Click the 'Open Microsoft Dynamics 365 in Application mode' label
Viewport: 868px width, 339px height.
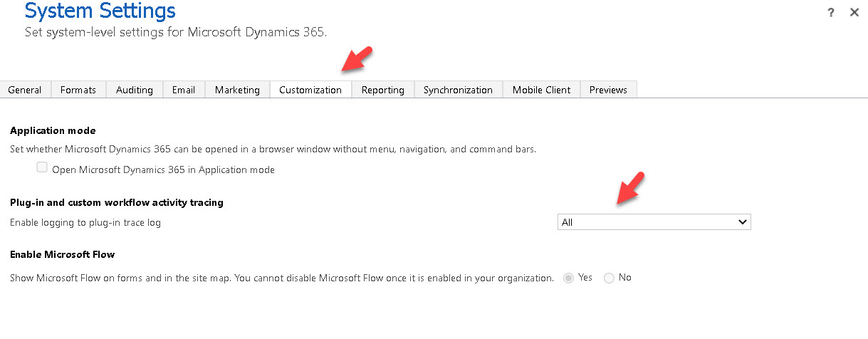(x=163, y=169)
